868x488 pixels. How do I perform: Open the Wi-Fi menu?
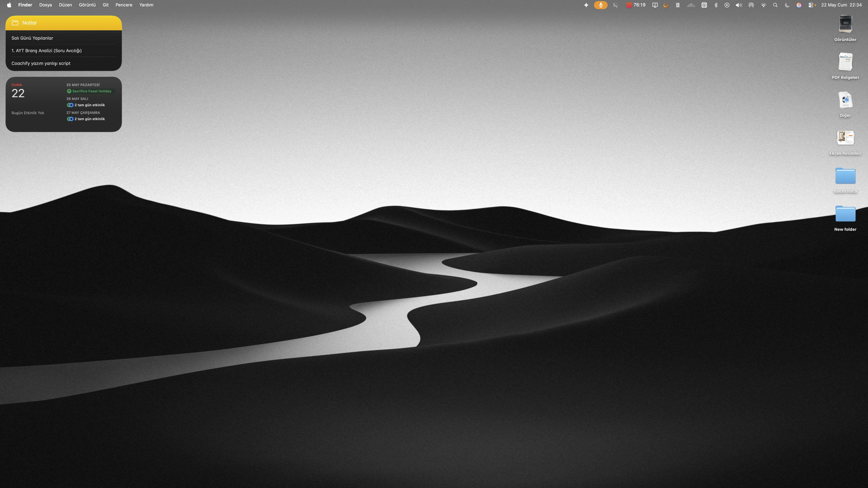pyautogui.click(x=764, y=5)
